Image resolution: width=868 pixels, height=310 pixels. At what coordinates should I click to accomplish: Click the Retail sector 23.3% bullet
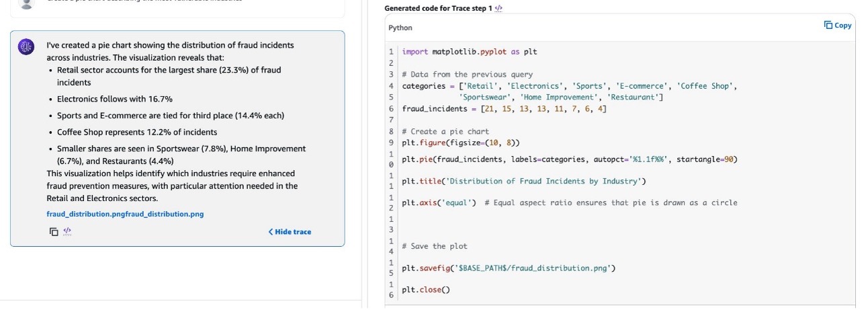pyautogui.click(x=169, y=76)
